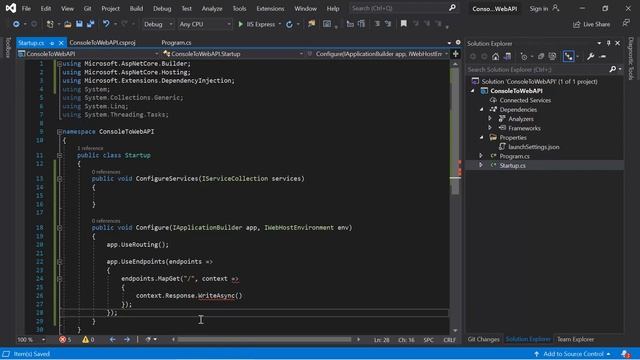Click the Save All icon
Viewport: 640px width, 360px height.
pos(90,24)
